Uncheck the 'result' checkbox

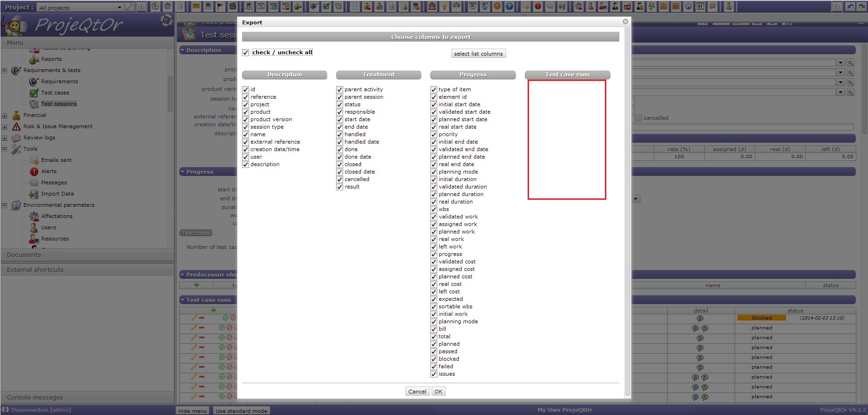[x=339, y=187]
